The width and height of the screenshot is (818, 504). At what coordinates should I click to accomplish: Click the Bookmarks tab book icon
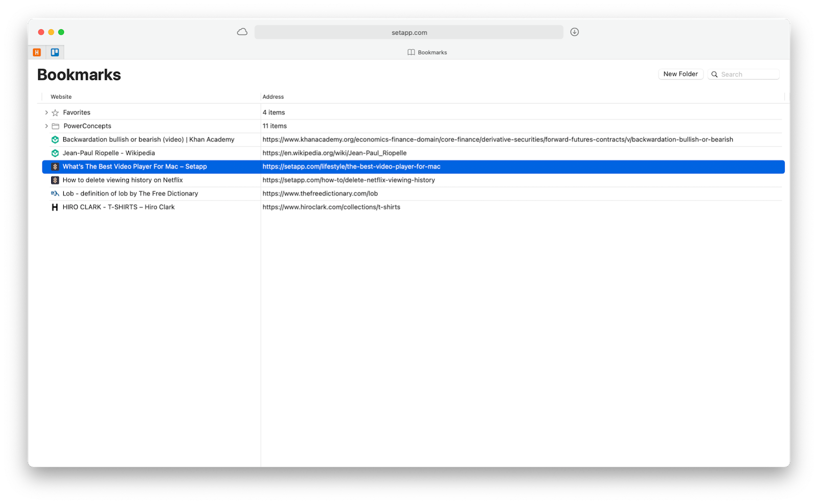pyautogui.click(x=411, y=53)
